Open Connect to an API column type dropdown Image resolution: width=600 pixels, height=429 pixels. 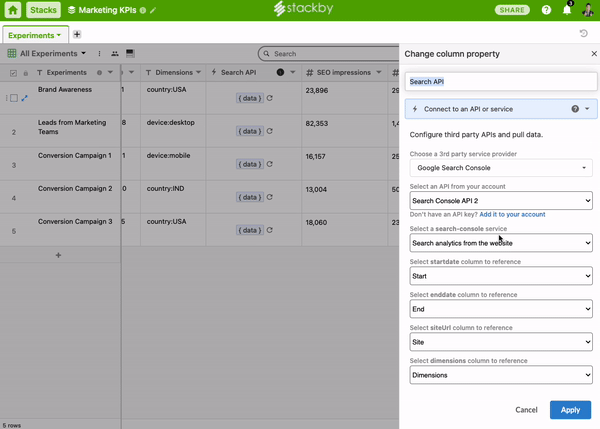501,109
